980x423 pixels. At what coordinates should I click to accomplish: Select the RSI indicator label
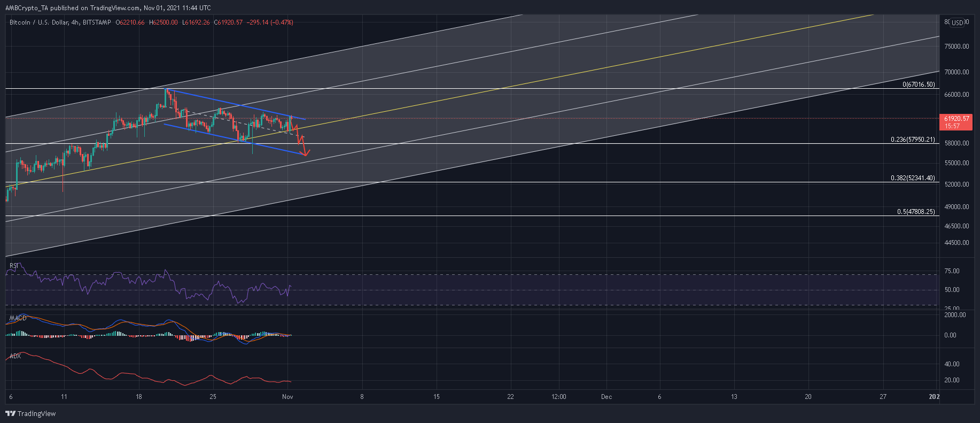(x=14, y=266)
